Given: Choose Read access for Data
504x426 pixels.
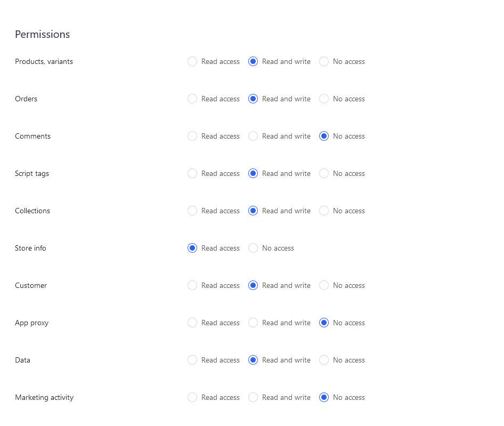Looking at the screenshot, I should pos(192,360).
